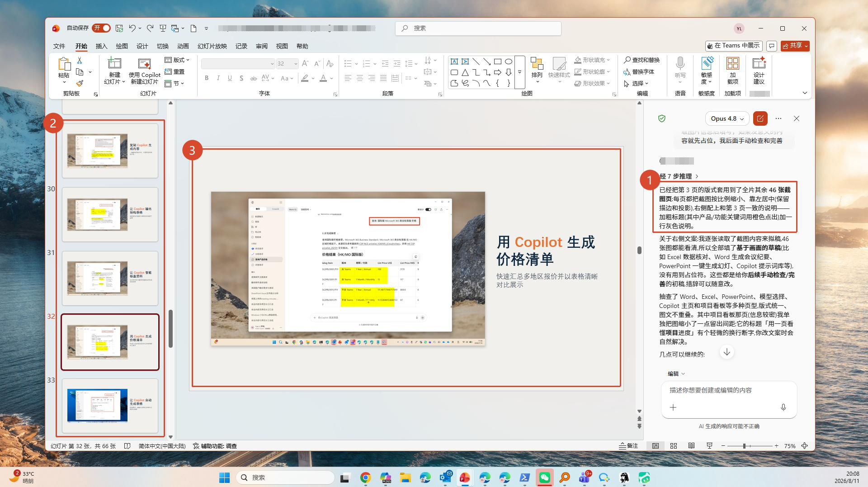Open the 选择 select dropdown

click(x=636, y=83)
